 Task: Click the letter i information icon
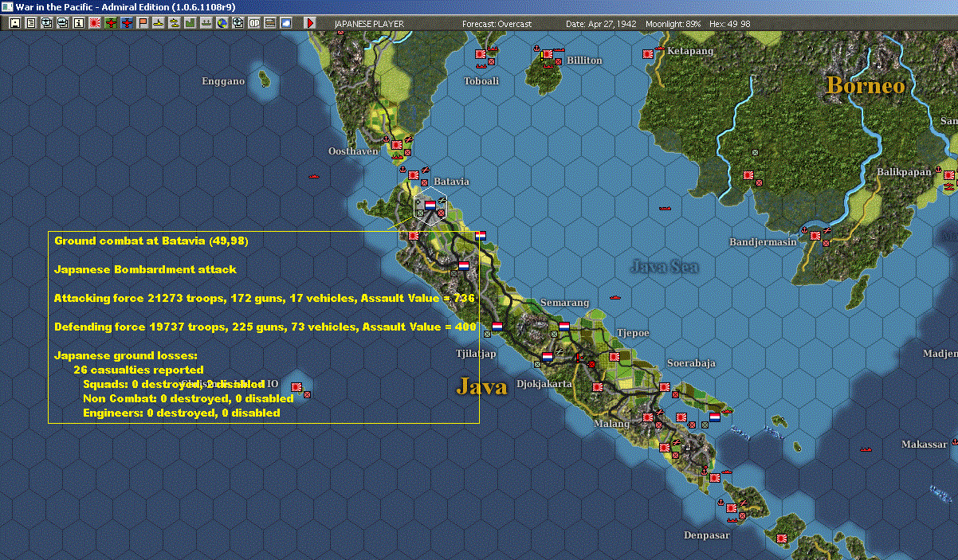(x=78, y=24)
